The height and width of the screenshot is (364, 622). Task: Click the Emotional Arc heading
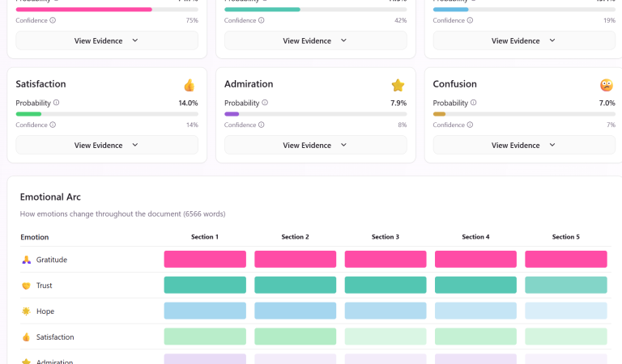50,197
